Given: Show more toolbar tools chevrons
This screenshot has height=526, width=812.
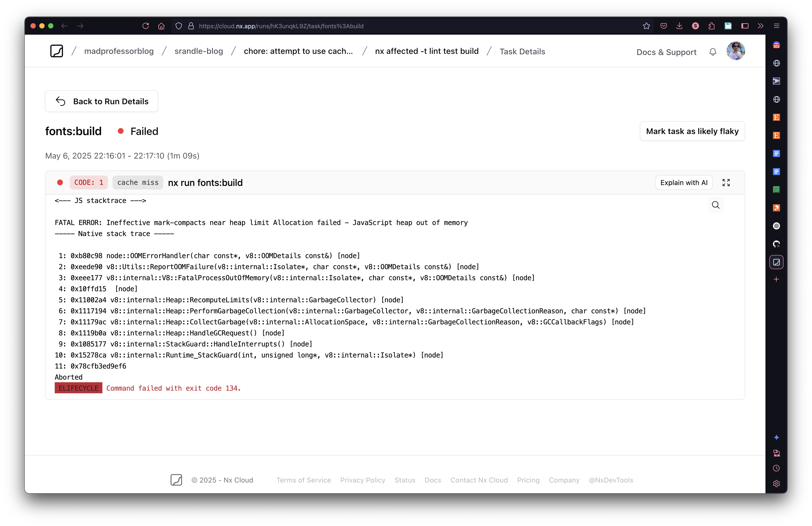Looking at the screenshot, I should pyautogui.click(x=761, y=26).
